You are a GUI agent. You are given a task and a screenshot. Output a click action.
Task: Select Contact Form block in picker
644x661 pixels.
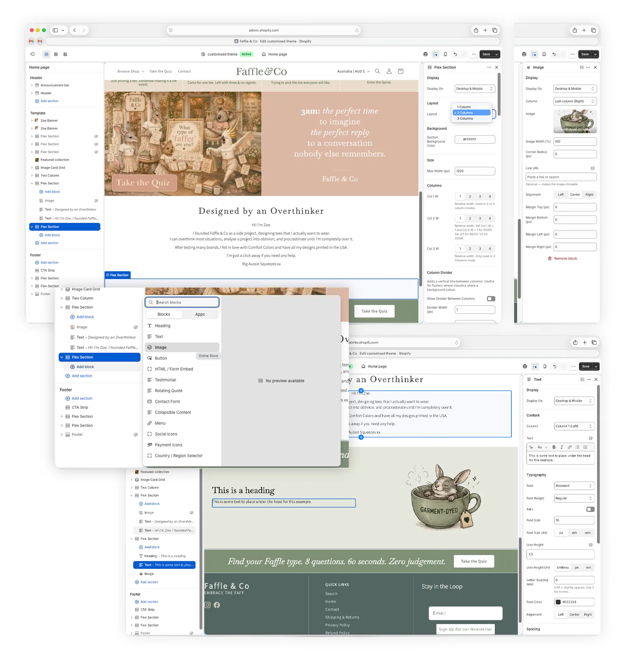[182, 402]
